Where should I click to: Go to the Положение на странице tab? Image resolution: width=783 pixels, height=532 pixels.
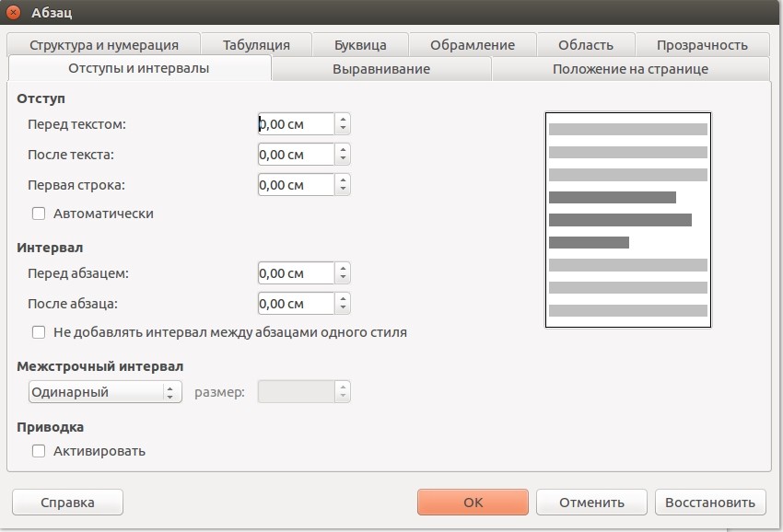click(x=630, y=69)
